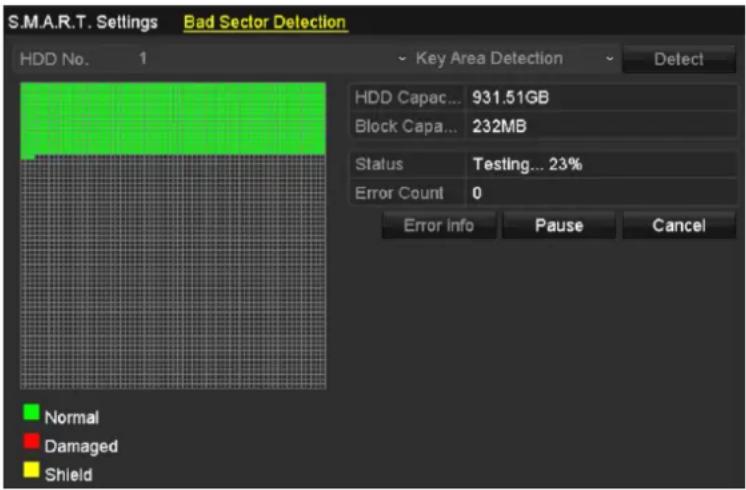746x490 pixels.
Task: Switch to the S.M.A.R.T. Settings tab
Action: coord(83,22)
